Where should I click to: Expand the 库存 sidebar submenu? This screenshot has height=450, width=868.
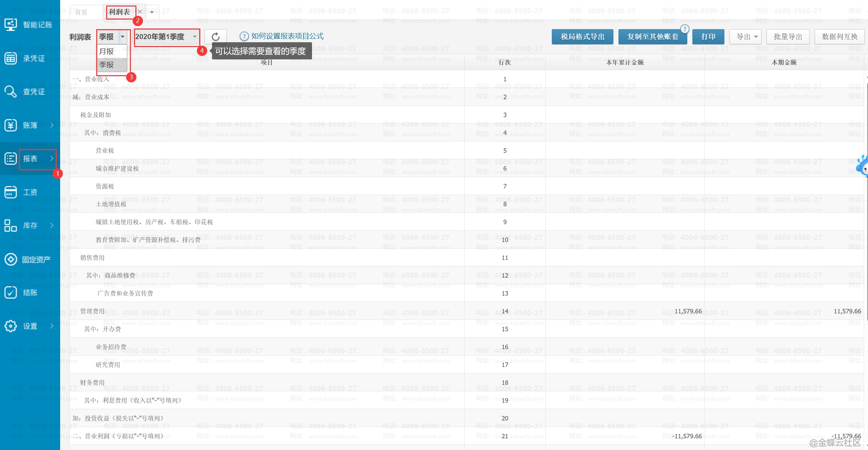[52, 226]
